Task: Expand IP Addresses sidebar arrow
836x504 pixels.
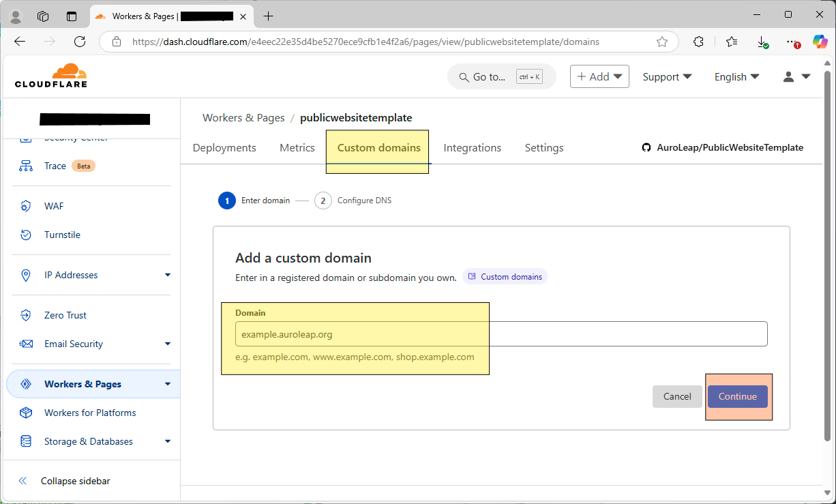Action: pyautogui.click(x=168, y=275)
